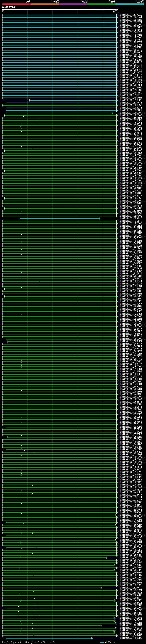This screenshot has width=146, height=644.
Task: Select the UniRef100_B9SFU0 label
Action: tap(131, 48)
